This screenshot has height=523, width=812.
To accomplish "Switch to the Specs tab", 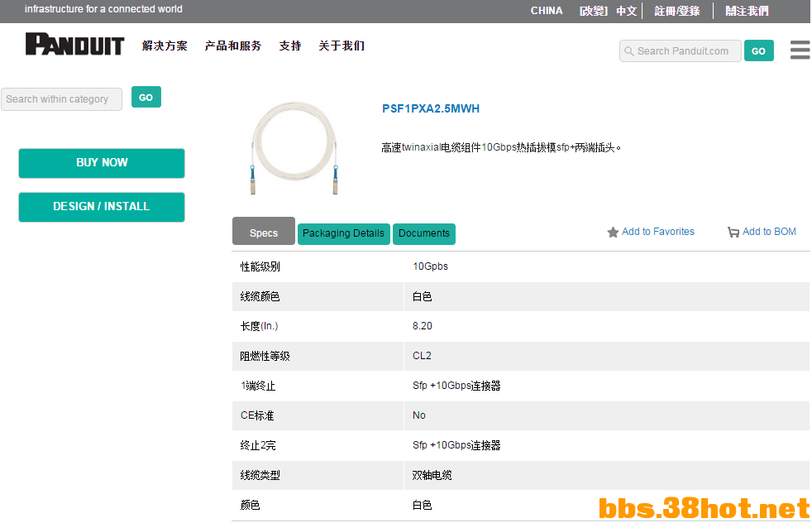I will pyautogui.click(x=264, y=231).
